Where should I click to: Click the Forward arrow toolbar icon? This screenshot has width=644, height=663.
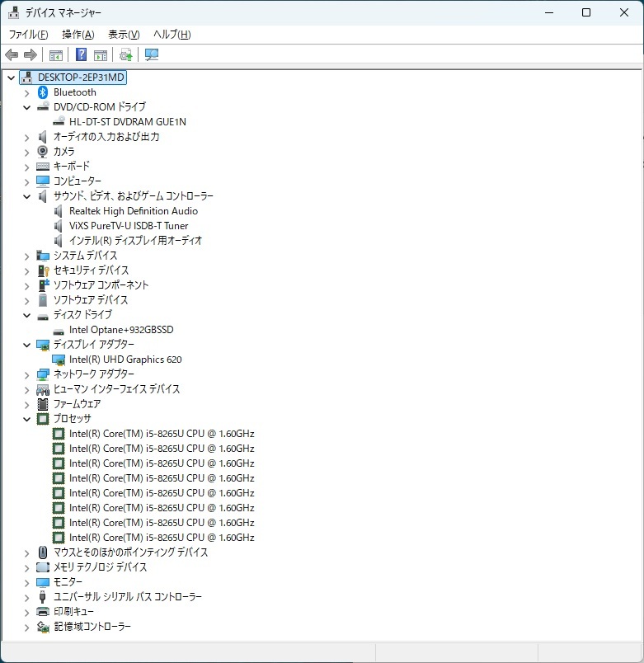click(31, 54)
